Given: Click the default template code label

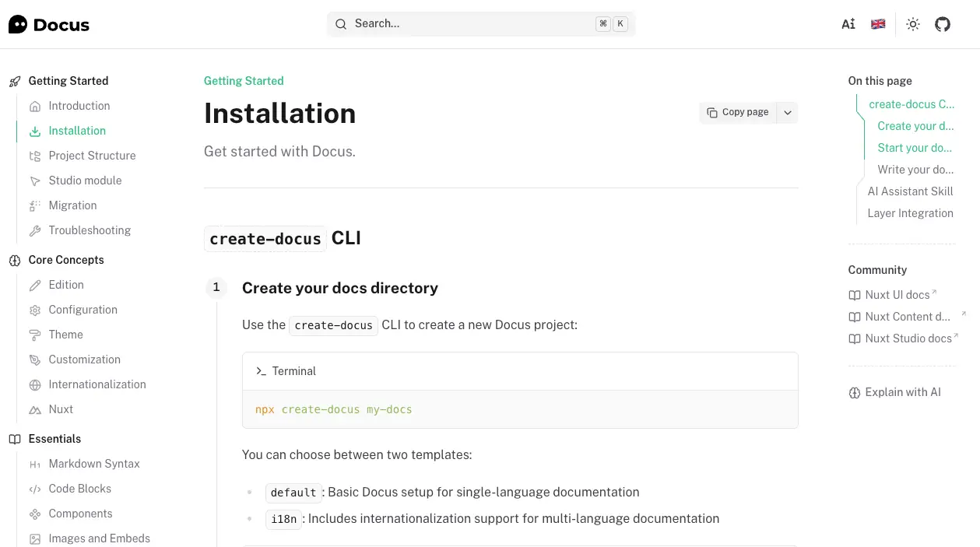Looking at the screenshot, I should pos(293,493).
